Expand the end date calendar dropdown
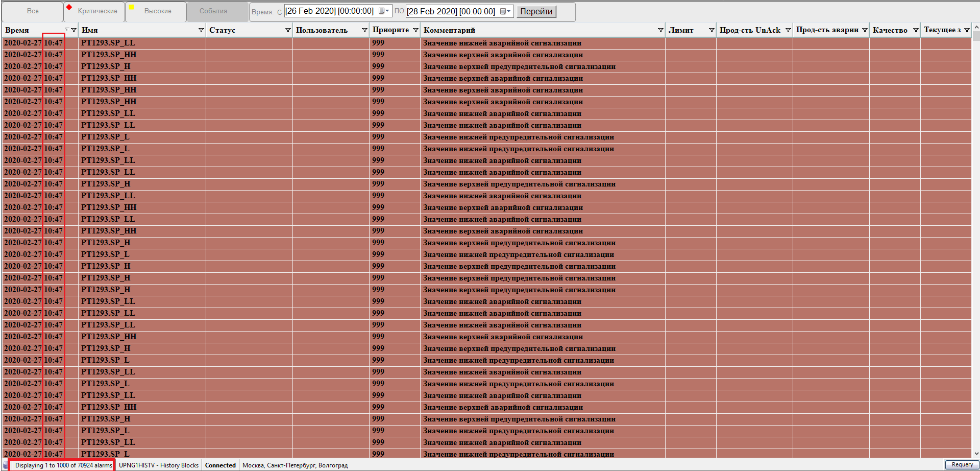Screen dimensions: 980x471 (x=505, y=11)
